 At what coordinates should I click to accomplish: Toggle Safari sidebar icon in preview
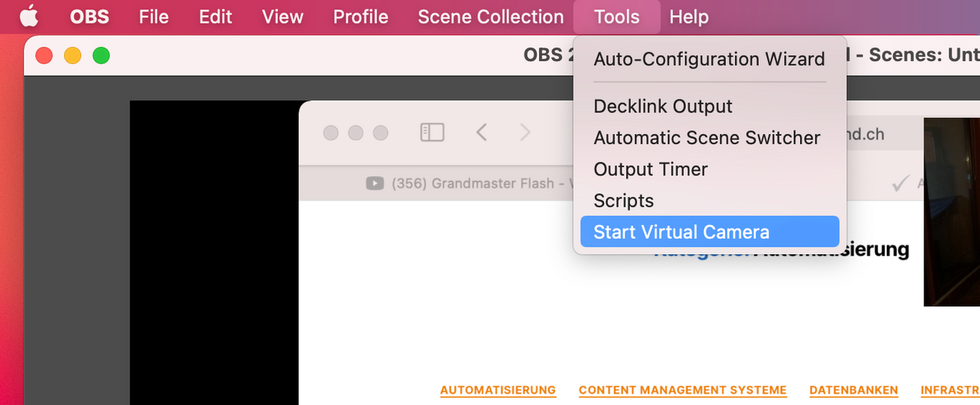coord(432,132)
